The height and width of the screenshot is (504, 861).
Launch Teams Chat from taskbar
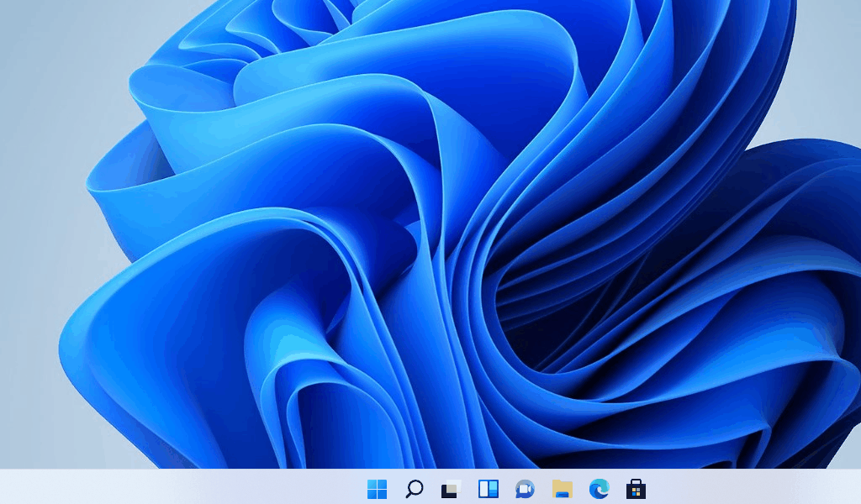[525, 489]
